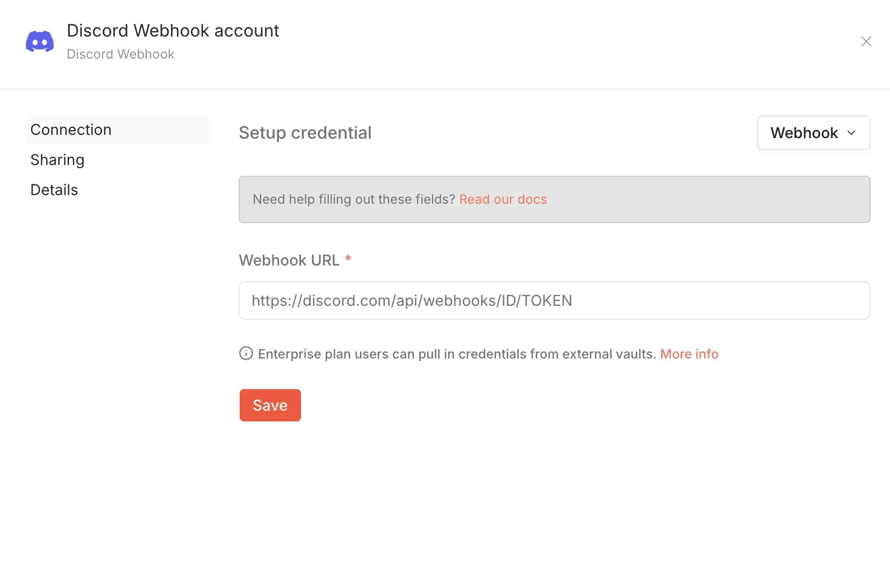
Task: Open the More info link about vaults
Action: click(x=689, y=354)
